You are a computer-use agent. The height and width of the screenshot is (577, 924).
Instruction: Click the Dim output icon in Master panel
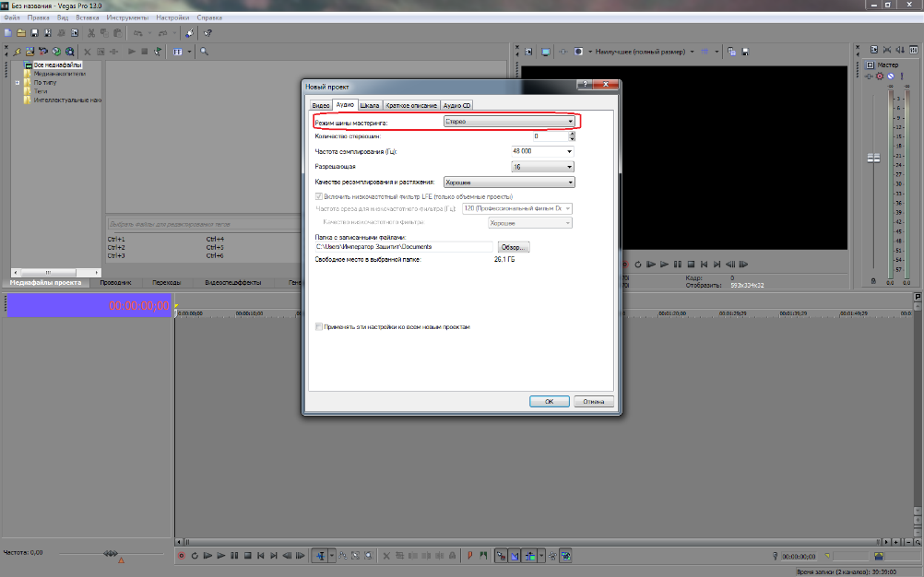coord(900,50)
